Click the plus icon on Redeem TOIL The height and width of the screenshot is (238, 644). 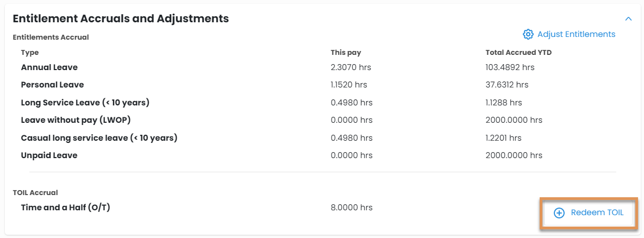click(559, 213)
